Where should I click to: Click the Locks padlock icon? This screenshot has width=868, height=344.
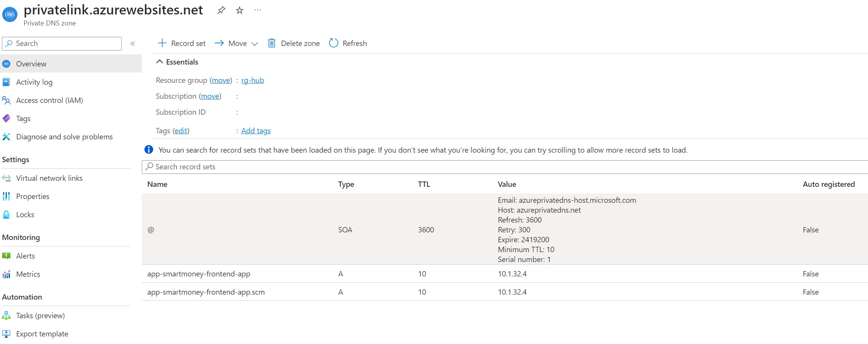[x=6, y=215]
